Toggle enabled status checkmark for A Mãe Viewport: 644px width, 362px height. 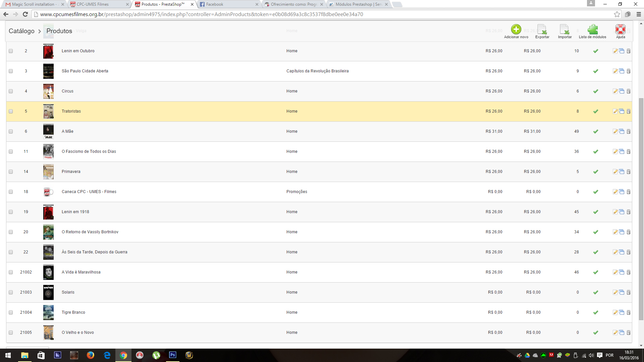point(596,131)
